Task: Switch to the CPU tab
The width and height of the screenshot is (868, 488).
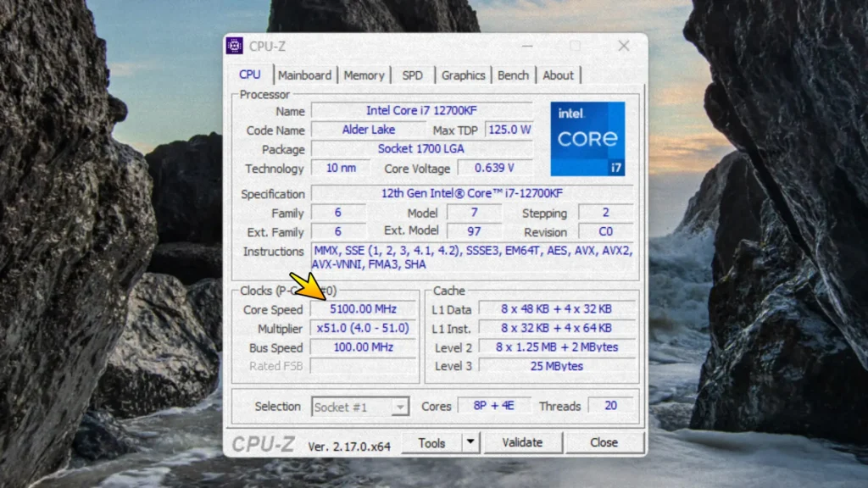Action: [x=250, y=75]
